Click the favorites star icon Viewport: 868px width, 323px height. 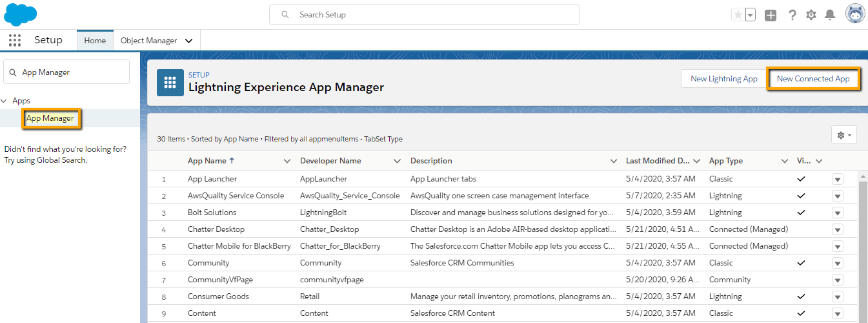[738, 15]
